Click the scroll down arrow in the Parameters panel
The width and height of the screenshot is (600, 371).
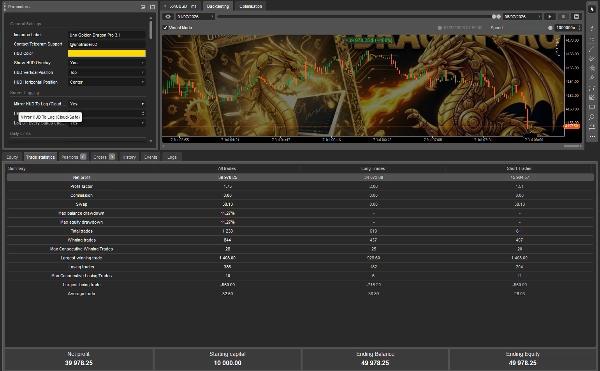150,140
